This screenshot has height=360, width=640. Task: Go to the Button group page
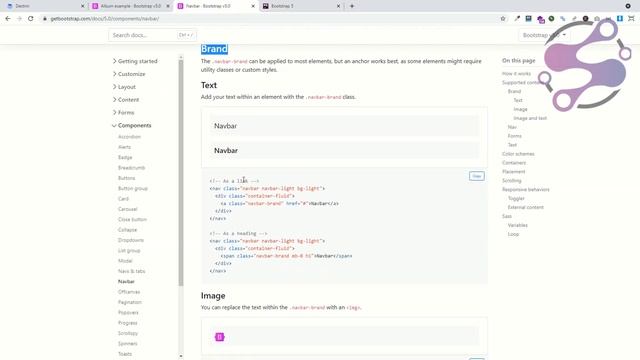(133, 189)
